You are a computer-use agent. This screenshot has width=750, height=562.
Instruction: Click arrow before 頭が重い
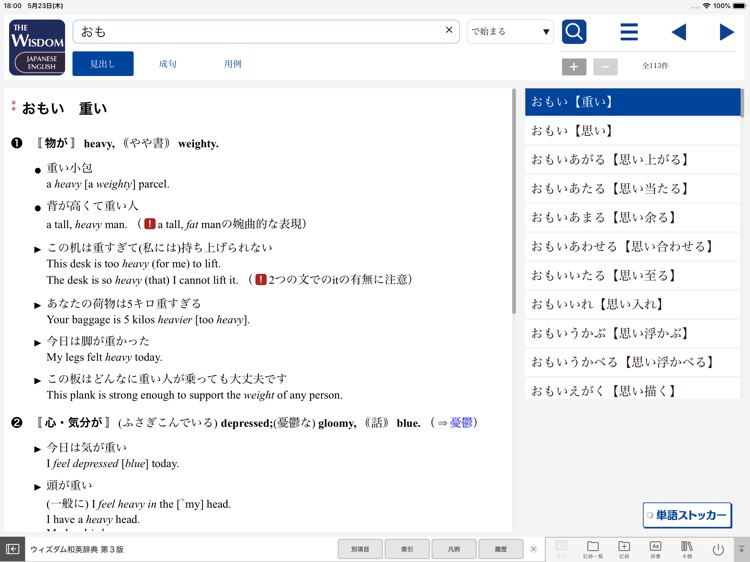pyautogui.click(x=37, y=487)
